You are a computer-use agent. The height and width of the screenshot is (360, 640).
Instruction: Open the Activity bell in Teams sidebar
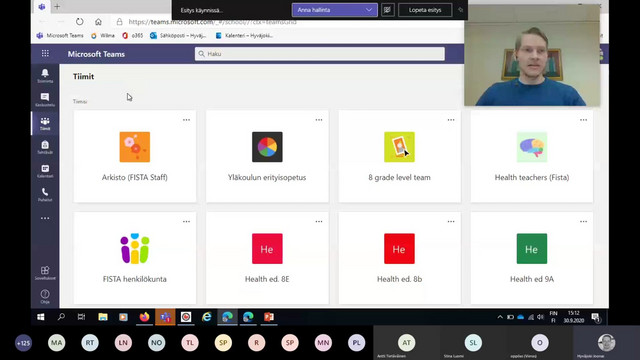45,75
